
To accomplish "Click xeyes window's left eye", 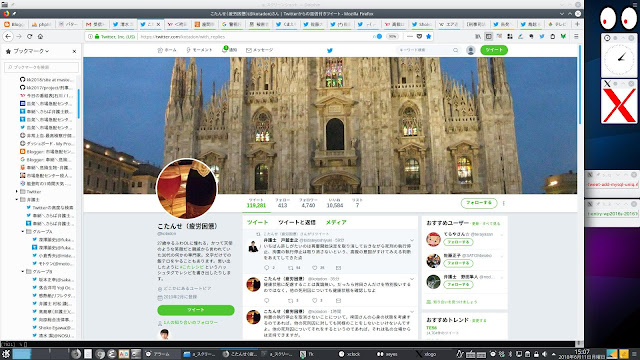I will (607, 18).
